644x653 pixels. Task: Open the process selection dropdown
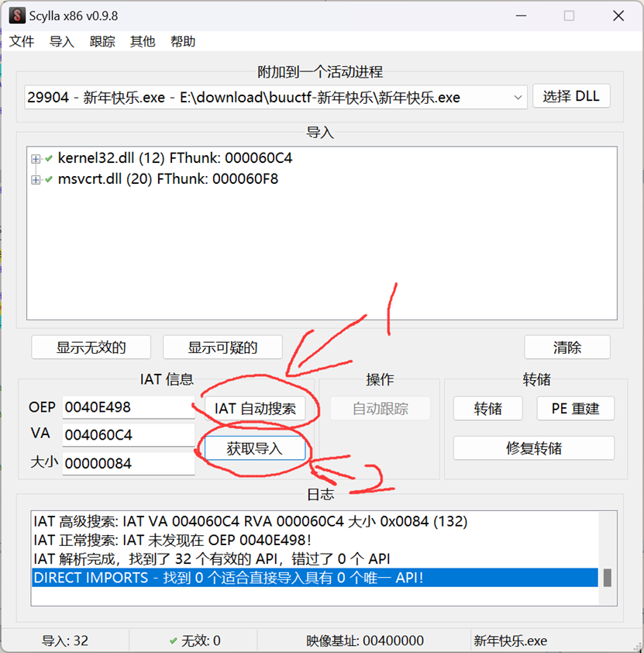coord(518,98)
